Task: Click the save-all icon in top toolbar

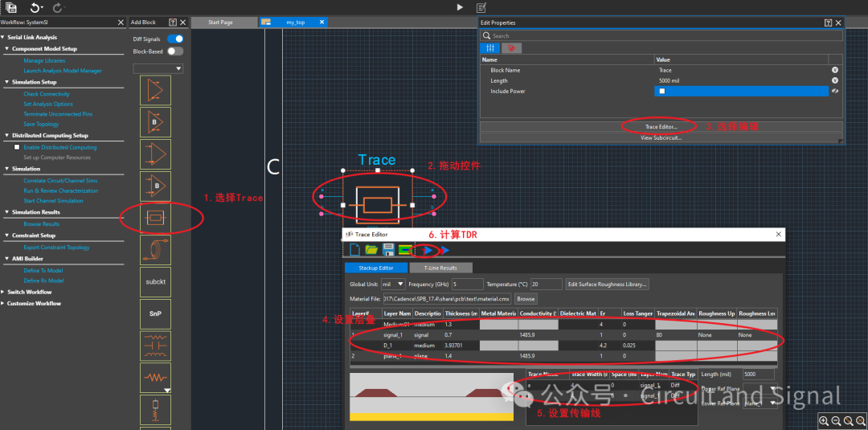Action: point(11,8)
